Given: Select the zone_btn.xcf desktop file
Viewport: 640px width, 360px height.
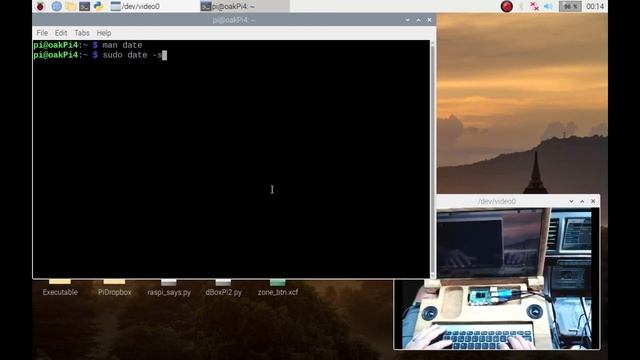Looking at the screenshot, I should (x=278, y=288).
